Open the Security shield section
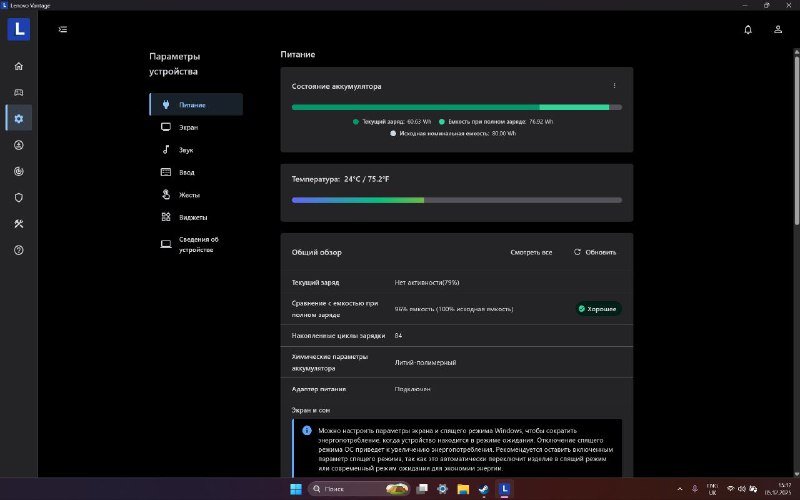Viewport: 800px width, 500px height. coord(19,197)
